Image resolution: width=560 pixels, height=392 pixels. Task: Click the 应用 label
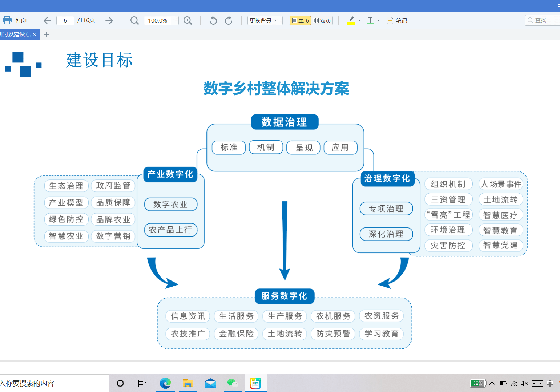pos(341,147)
